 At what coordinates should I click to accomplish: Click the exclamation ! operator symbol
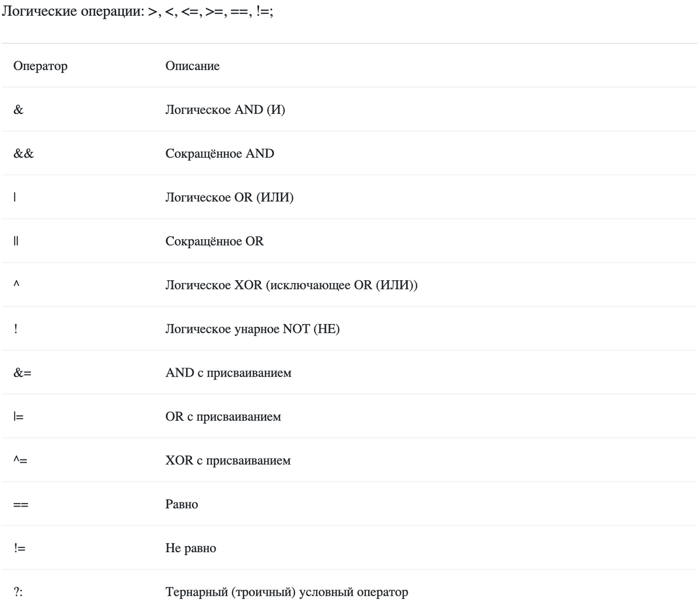(x=16, y=329)
